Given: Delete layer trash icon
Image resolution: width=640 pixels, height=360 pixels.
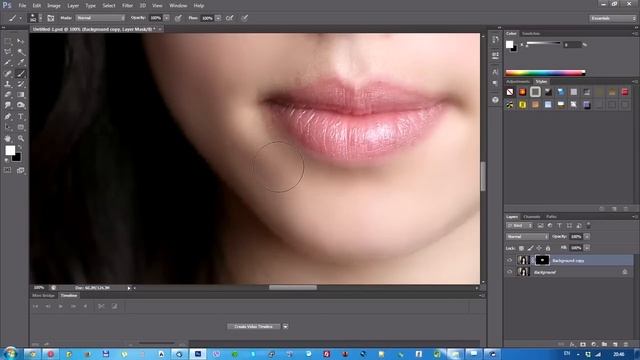Looking at the screenshot, I should pyautogui.click(x=626, y=344).
